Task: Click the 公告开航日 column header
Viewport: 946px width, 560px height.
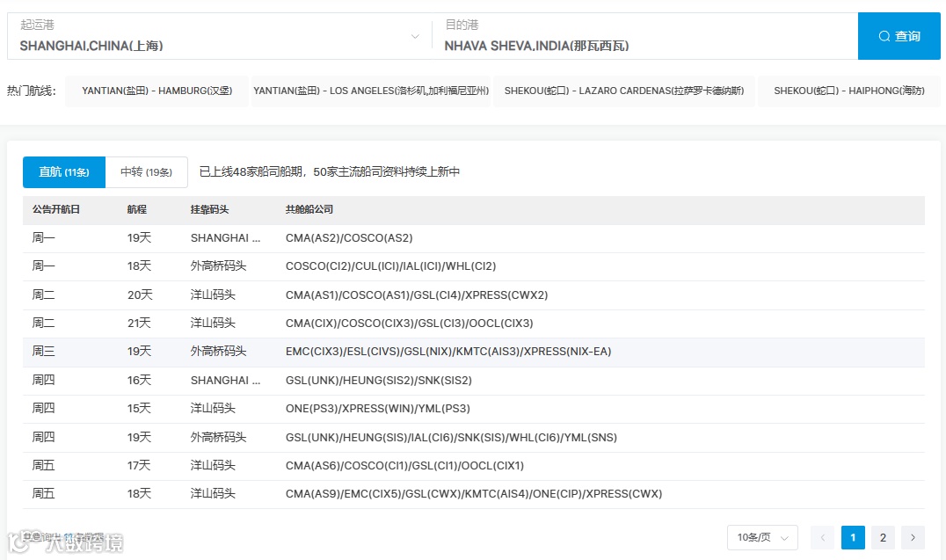Action: coord(56,209)
